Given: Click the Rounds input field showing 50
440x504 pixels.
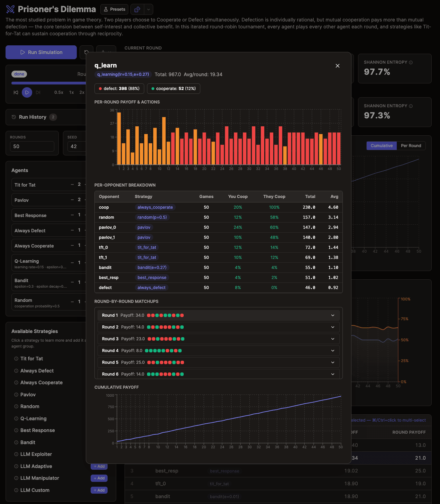Looking at the screenshot, I should pos(32,146).
